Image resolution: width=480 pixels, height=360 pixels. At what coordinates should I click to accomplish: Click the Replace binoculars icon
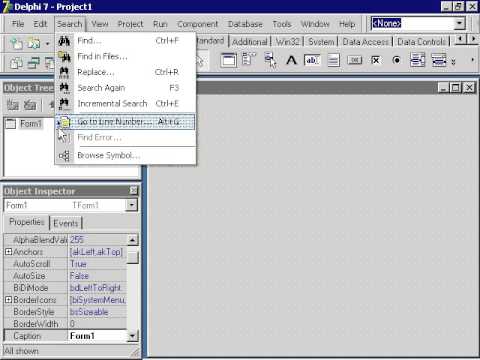pyautogui.click(x=64, y=72)
